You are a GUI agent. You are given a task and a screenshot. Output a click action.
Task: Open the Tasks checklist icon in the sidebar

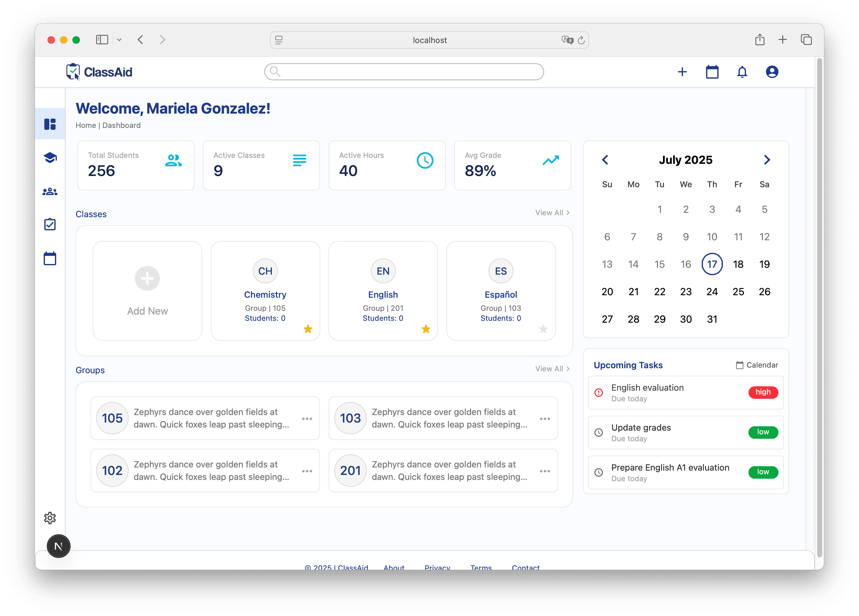(x=50, y=224)
